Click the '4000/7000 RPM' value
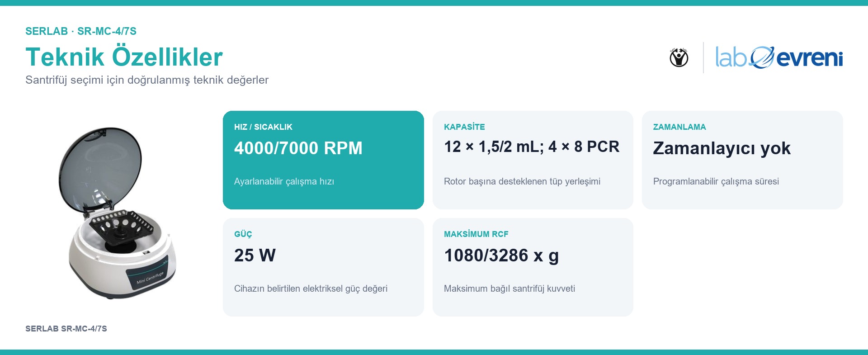 [x=298, y=148]
